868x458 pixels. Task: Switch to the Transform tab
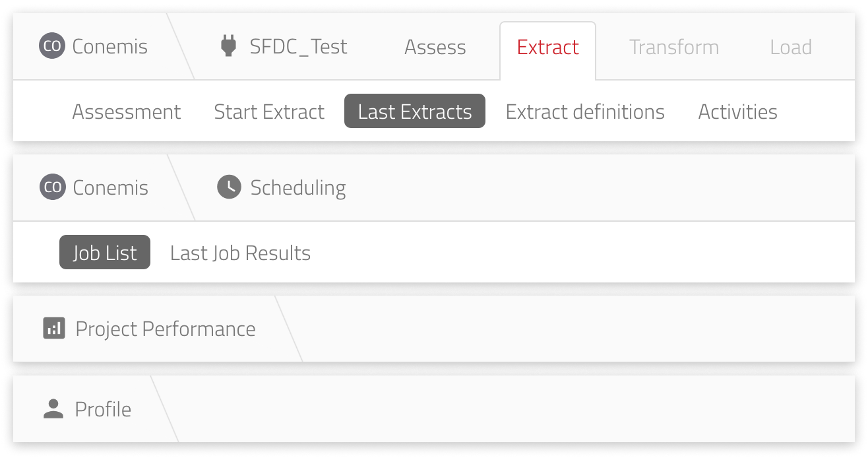point(673,47)
